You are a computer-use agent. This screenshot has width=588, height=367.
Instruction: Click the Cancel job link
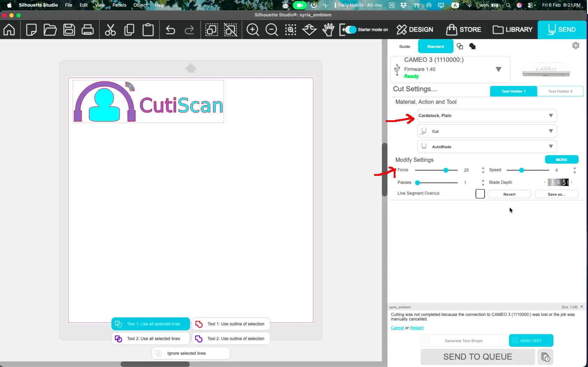[397, 328]
